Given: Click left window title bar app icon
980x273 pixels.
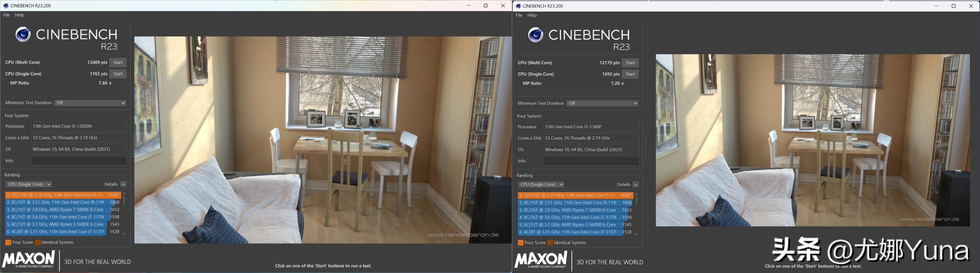Looking at the screenshot, I should [6, 6].
